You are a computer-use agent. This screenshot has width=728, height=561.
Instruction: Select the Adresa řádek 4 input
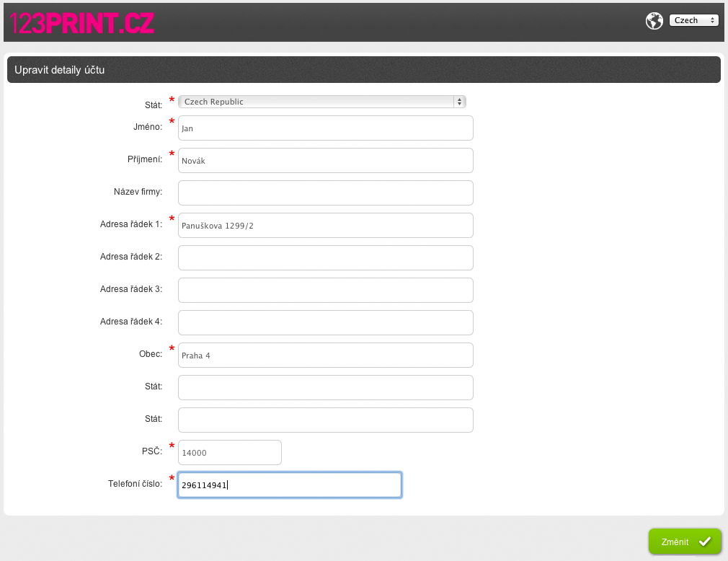(325, 323)
